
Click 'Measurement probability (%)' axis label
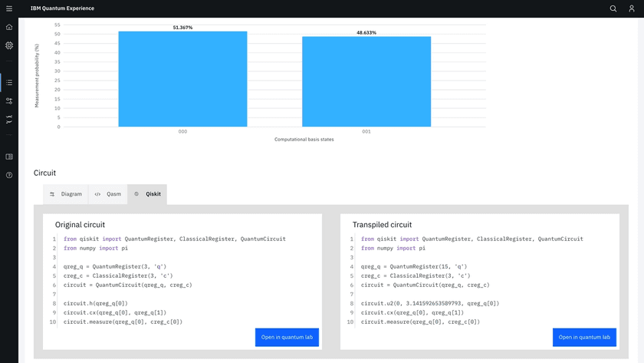[37, 76]
